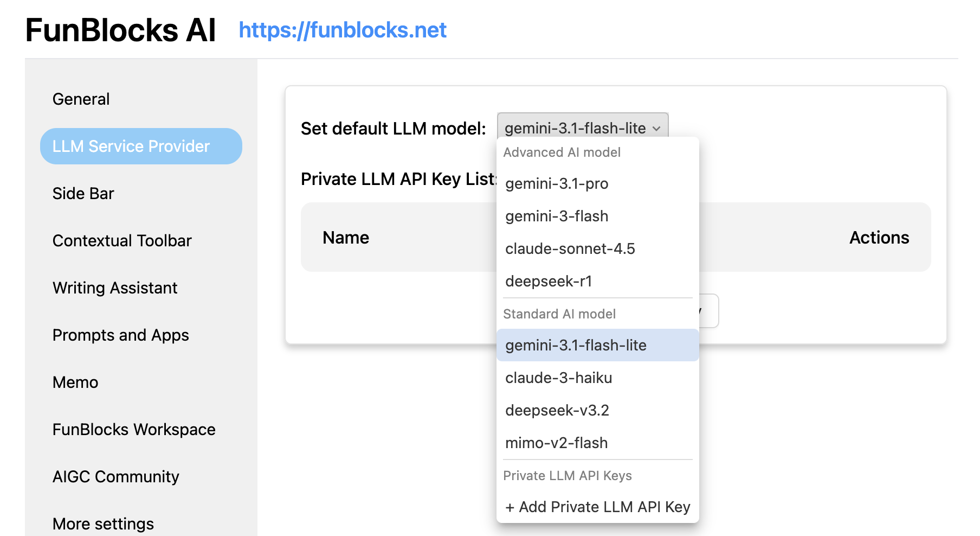This screenshot has height=536, width=980.
Task: Open the AIGC Community section
Action: point(115,476)
